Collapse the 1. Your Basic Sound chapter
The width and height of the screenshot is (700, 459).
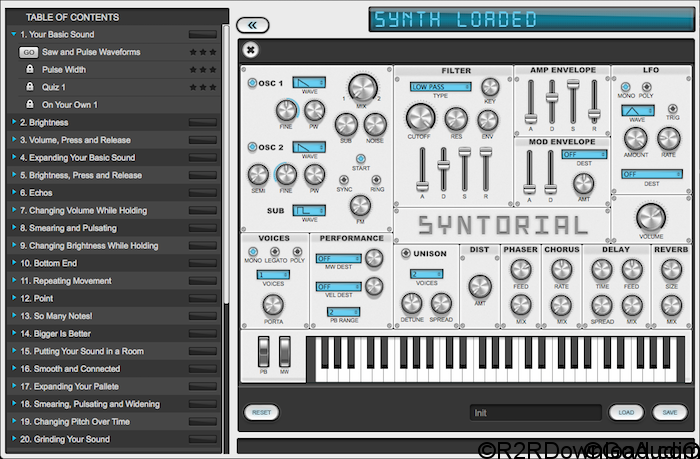[14, 34]
